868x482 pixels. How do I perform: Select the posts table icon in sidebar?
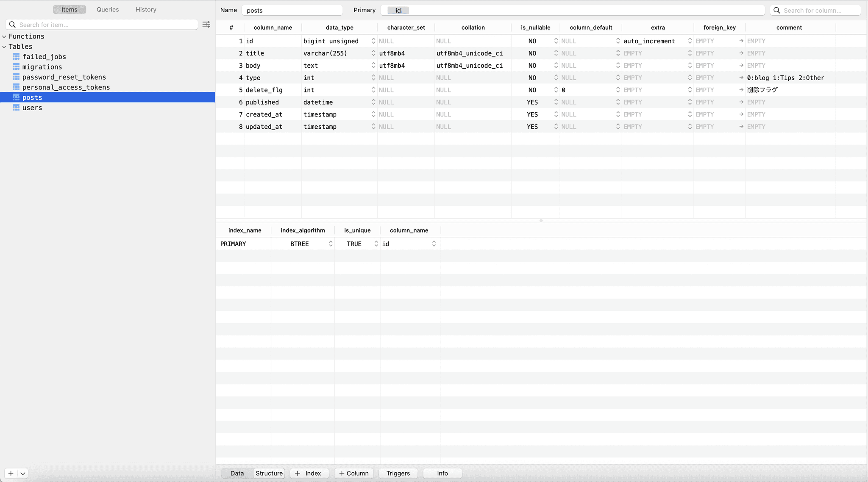tap(16, 97)
